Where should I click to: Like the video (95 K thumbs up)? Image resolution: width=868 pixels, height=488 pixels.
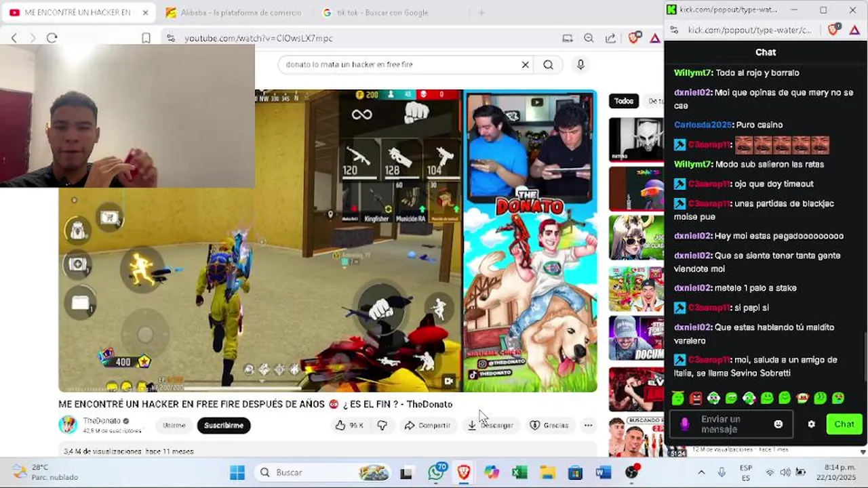coord(349,425)
